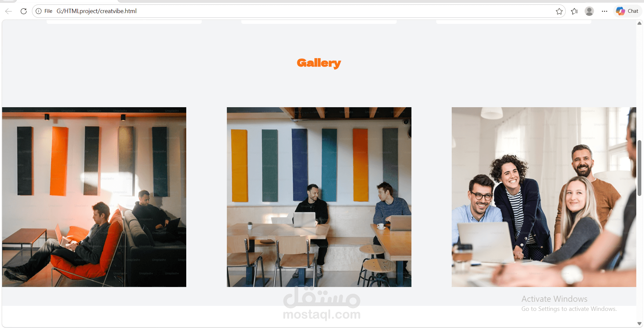
Task: Open the Copilot Chat button
Action: tap(628, 11)
